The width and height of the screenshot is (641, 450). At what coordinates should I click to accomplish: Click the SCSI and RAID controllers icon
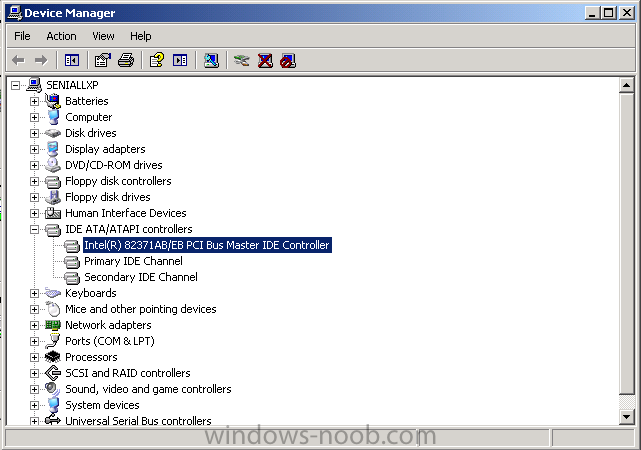click(53, 373)
